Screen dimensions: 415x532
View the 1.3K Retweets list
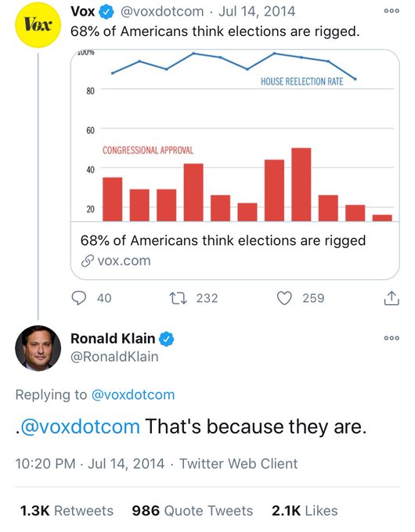click(x=67, y=511)
